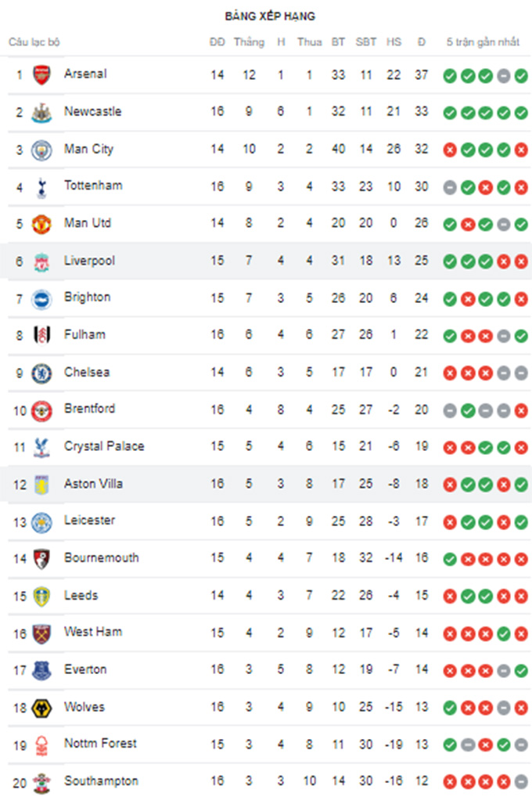
Task: Click Brentford's latest red loss icon
Action: coord(521,410)
